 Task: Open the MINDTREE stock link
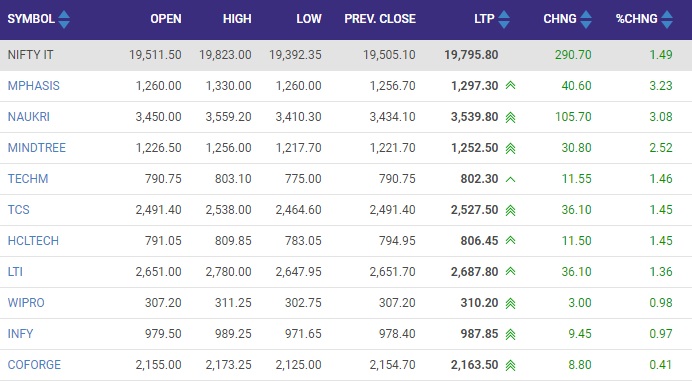click(x=37, y=147)
